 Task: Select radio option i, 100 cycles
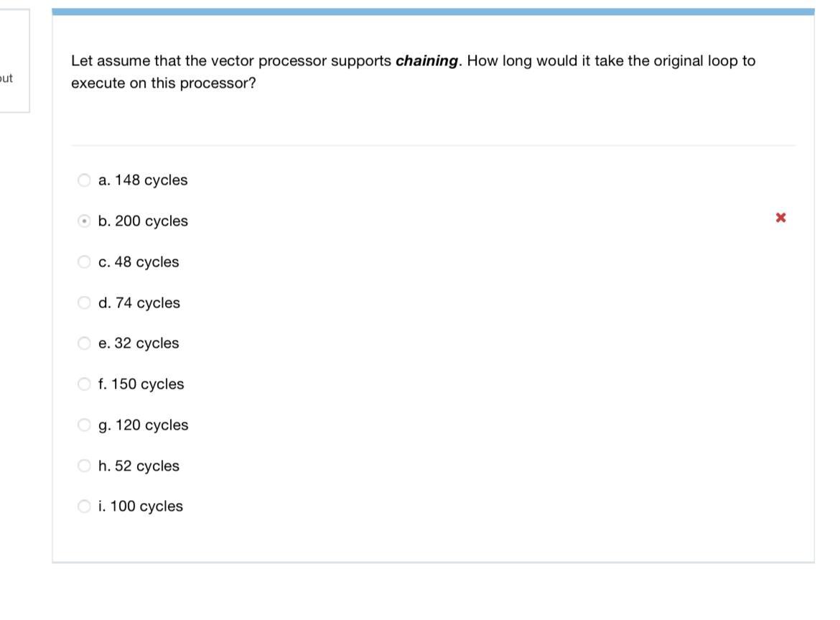tap(84, 506)
